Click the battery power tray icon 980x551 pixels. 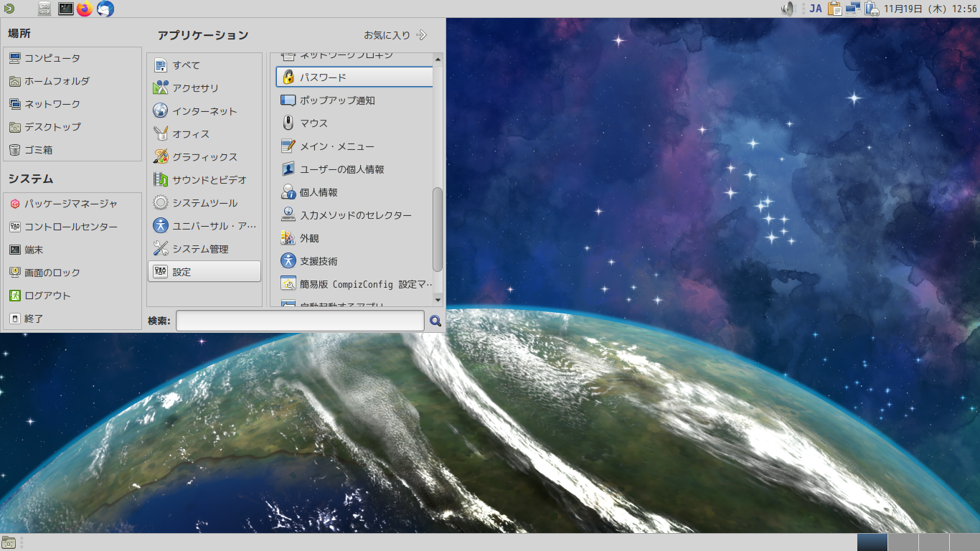coord(872,9)
